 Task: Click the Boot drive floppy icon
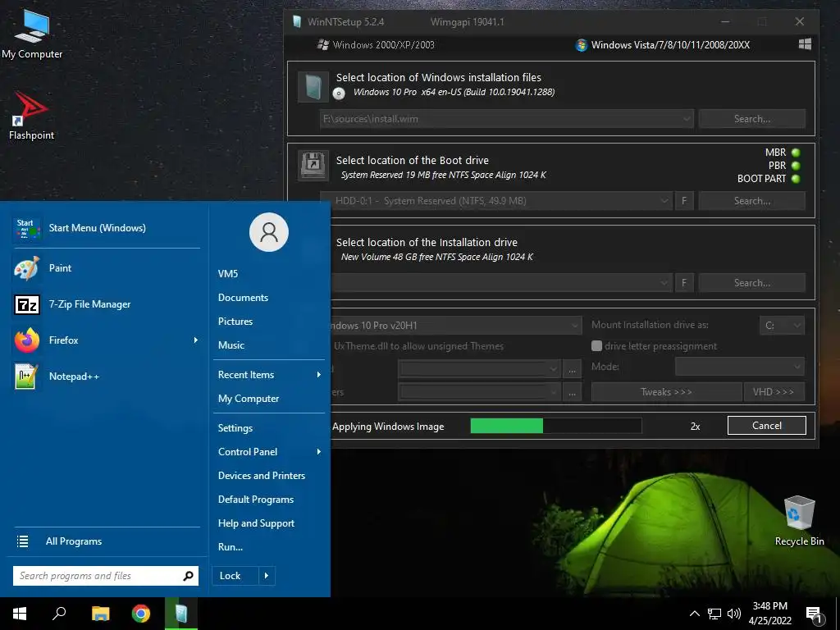click(313, 166)
